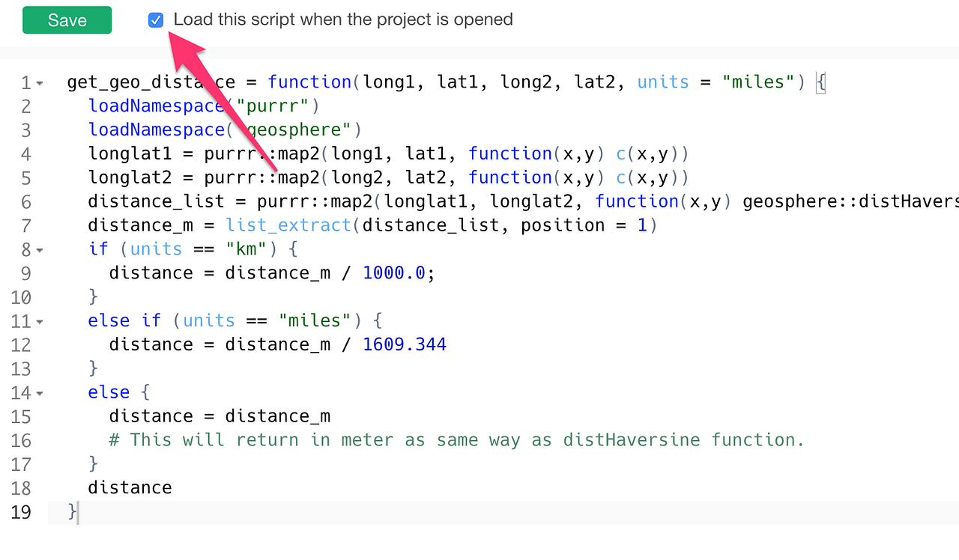Image resolution: width=959 pixels, height=560 pixels.
Task: Click the "miles" default value on line 1
Action: click(x=758, y=82)
